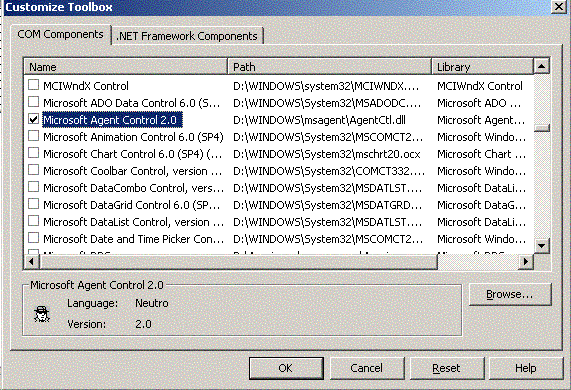
Task: Click the horizontal scrollbar left arrow
Action: 31,261
